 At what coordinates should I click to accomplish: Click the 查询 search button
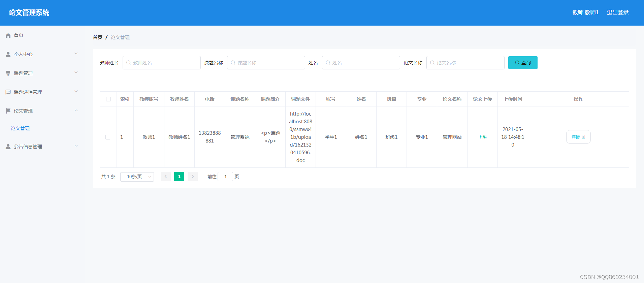coord(523,63)
